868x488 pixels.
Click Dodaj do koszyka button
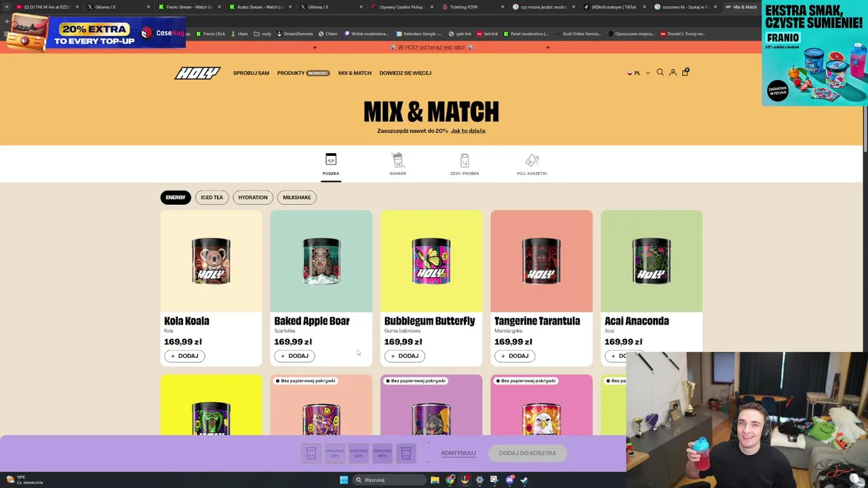(x=528, y=453)
